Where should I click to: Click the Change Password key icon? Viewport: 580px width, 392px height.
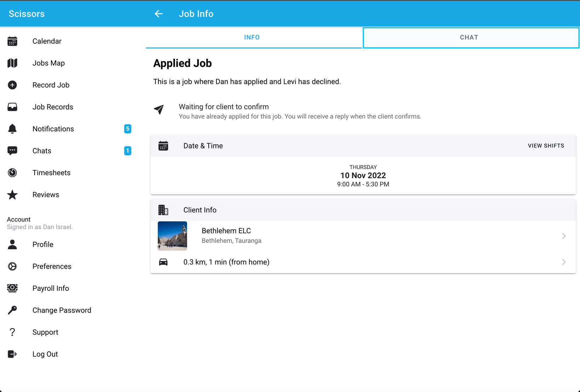12,310
